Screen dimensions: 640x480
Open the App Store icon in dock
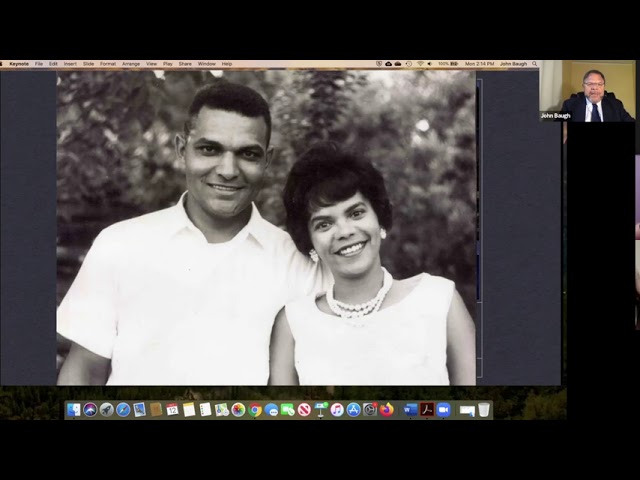(353, 410)
